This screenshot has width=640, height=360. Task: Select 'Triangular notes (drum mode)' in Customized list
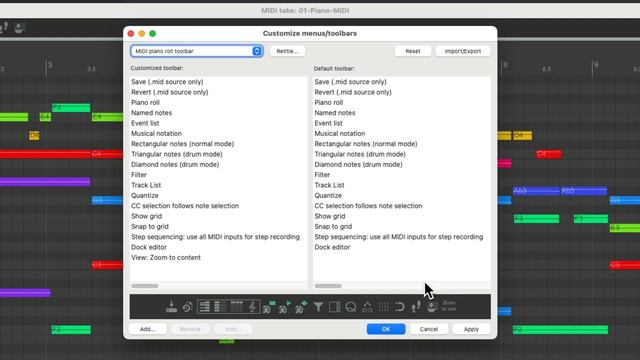point(177,154)
